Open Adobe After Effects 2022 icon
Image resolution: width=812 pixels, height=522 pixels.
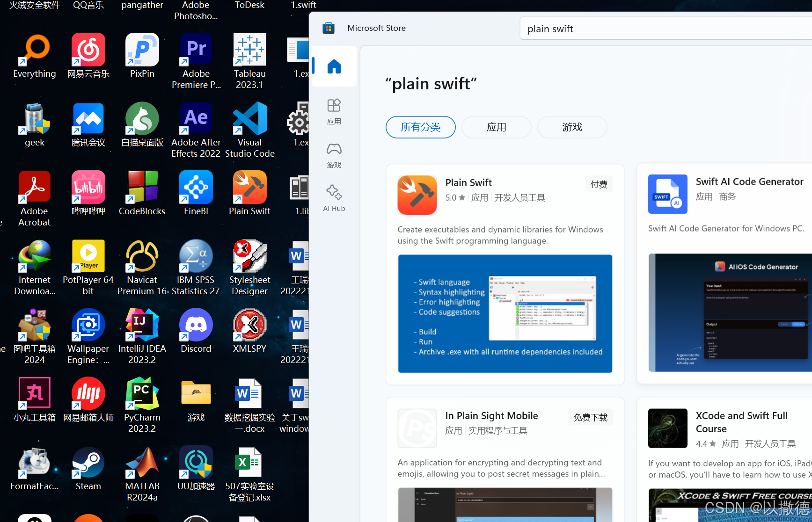tap(196, 130)
